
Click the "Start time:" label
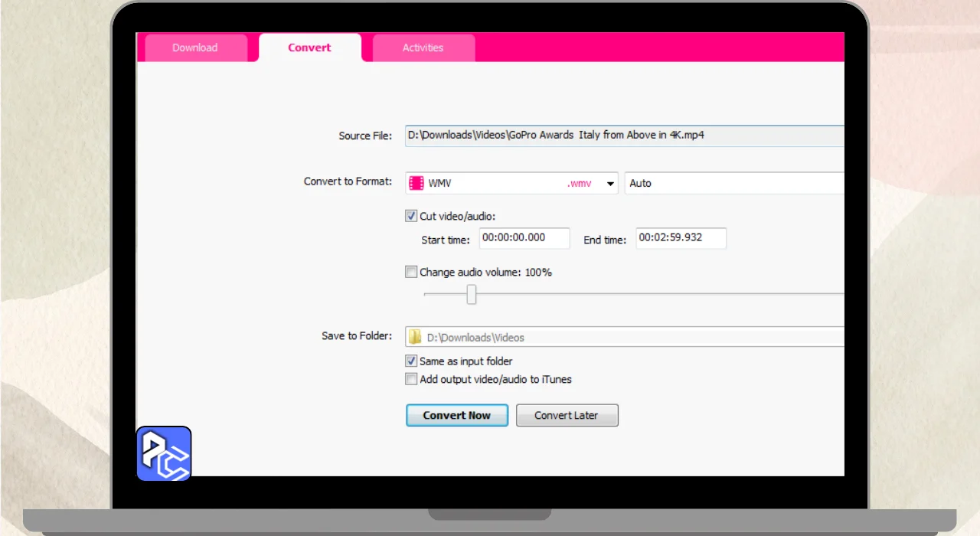pyautogui.click(x=446, y=240)
